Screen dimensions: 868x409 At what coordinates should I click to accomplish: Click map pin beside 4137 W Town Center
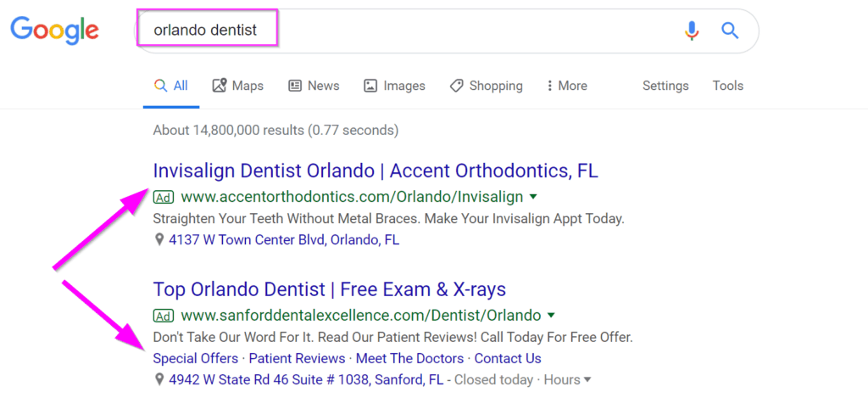click(x=159, y=240)
